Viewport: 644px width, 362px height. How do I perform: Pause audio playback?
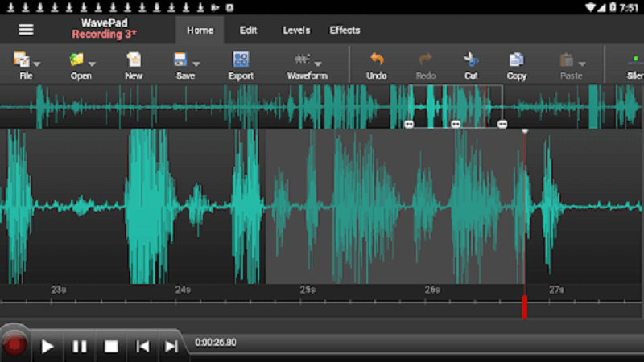tap(79, 347)
